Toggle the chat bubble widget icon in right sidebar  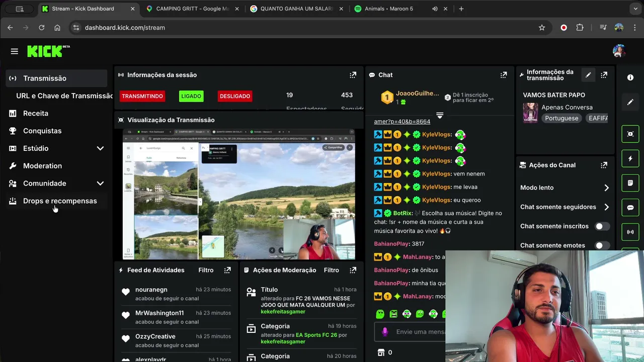pyautogui.click(x=630, y=208)
